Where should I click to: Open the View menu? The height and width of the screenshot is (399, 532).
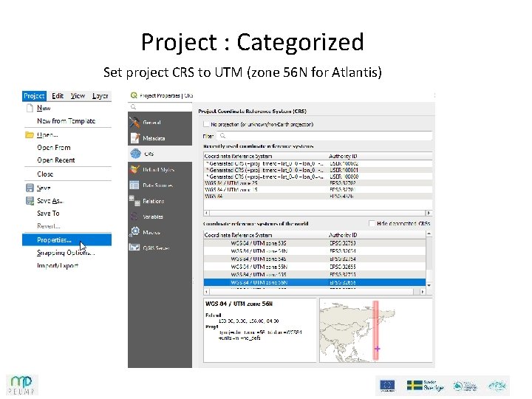pyautogui.click(x=78, y=96)
